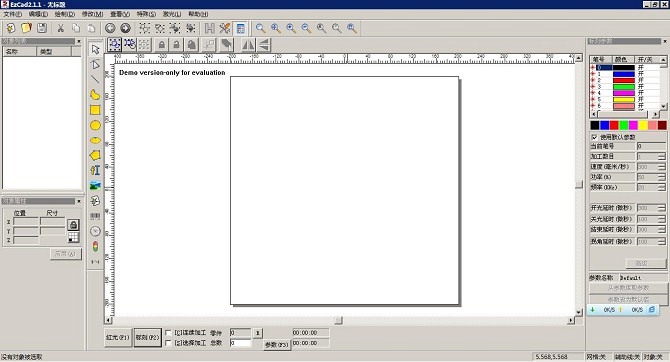
Task: Cut selection with the scissors icon
Action: [x=61, y=28]
